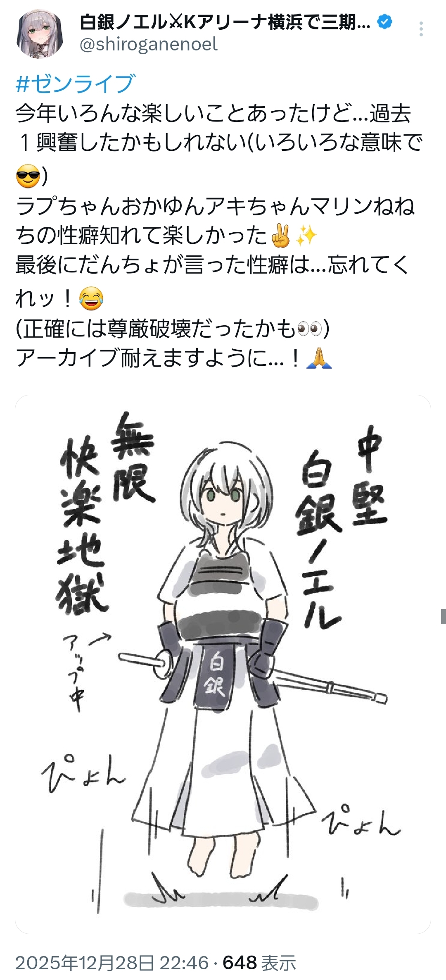Click the sunglasses emoji in the tweet
This screenshot has width=446, height=980.
click(x=28, y=176)
